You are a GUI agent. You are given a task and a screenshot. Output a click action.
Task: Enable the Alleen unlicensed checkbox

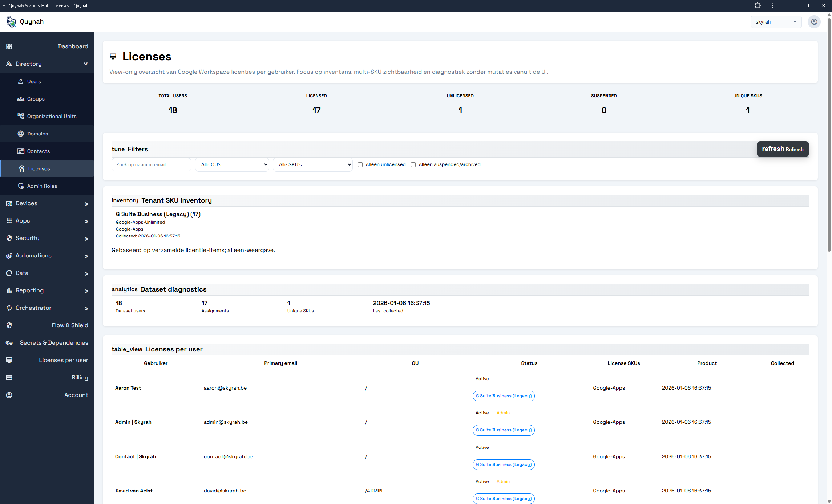(x=360, y=164)
